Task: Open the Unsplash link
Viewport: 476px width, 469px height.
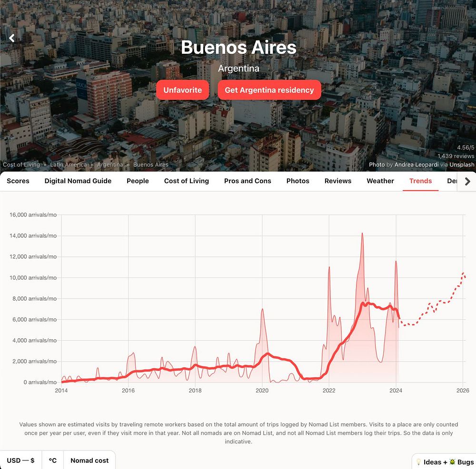Action: pyautogui.click(x=462, y=165)
